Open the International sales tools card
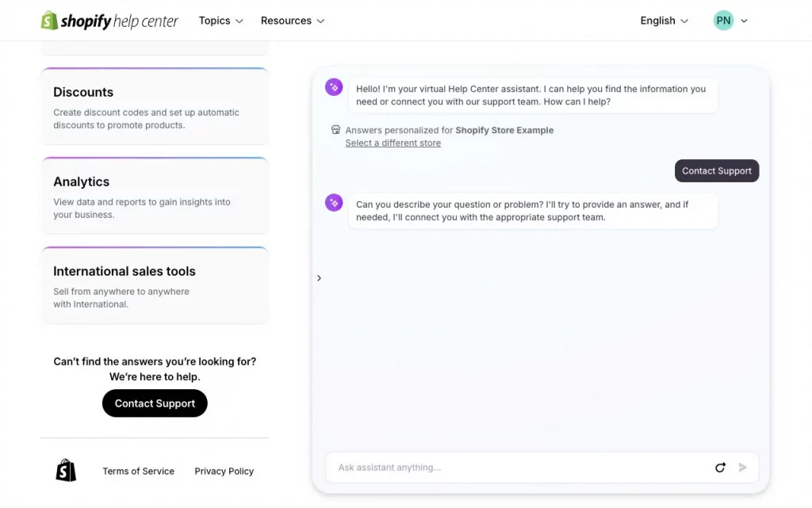Image resolution: width=812 pixels, height=508 pixels. (x=155, y=285)
